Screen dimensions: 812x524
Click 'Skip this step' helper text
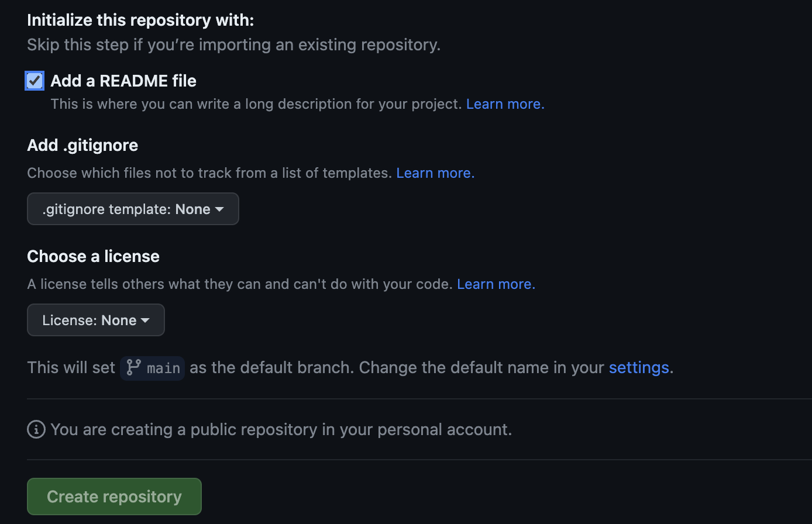coord(233,45)
